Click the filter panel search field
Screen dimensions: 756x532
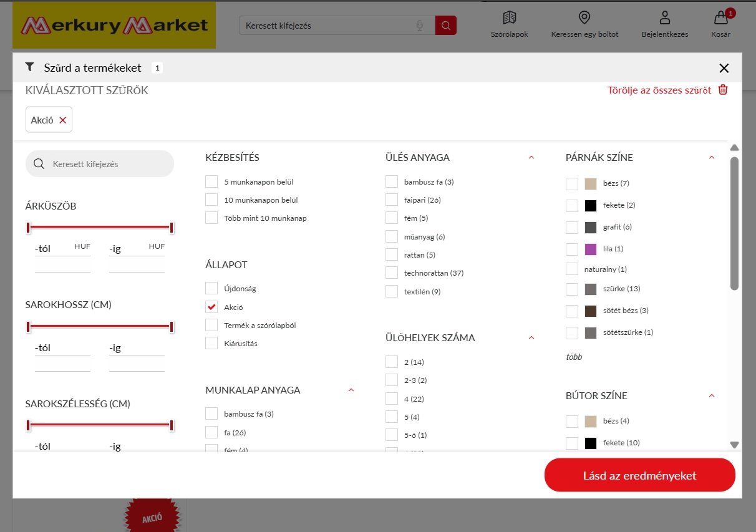pyautogui.click(x=100, y=164)
